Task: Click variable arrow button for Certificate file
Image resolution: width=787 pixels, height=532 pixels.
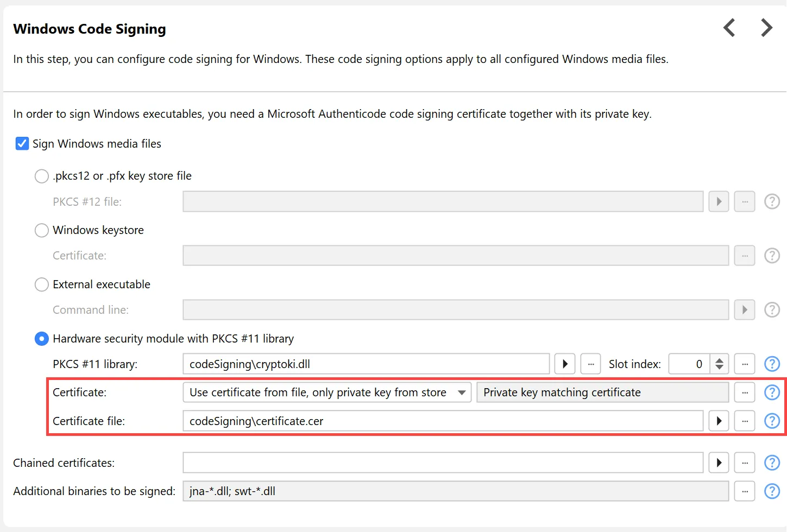Action: [x=719, y=421]
